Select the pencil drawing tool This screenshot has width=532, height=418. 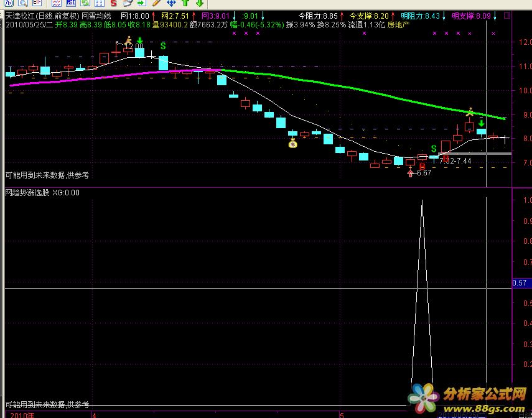click(x=156, y=3)
